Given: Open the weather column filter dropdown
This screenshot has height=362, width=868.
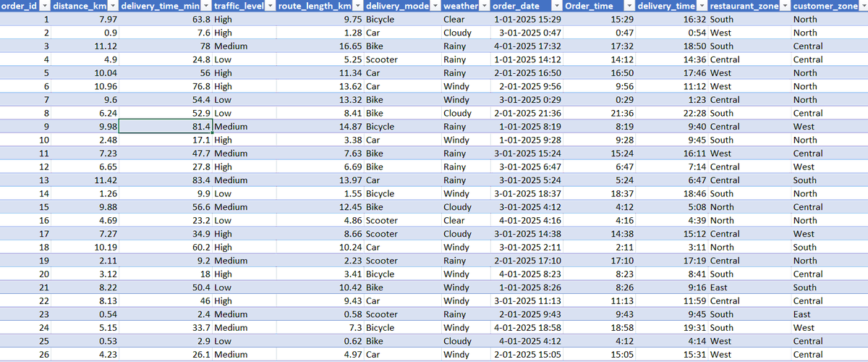Looking at the screenshot, I should click(x=484, y=6).
